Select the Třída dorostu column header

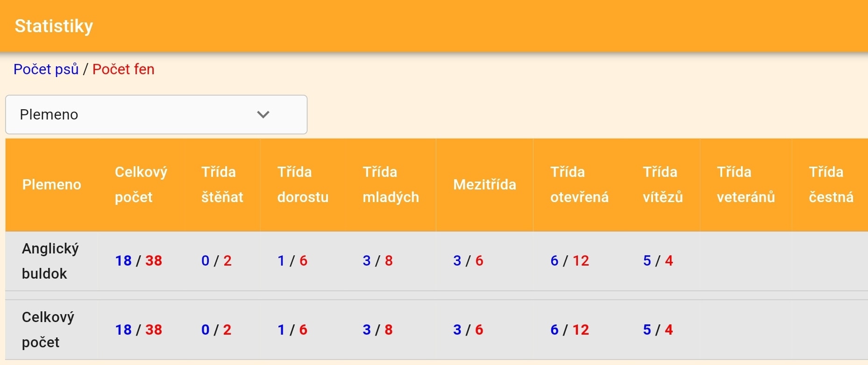(303, 184)
